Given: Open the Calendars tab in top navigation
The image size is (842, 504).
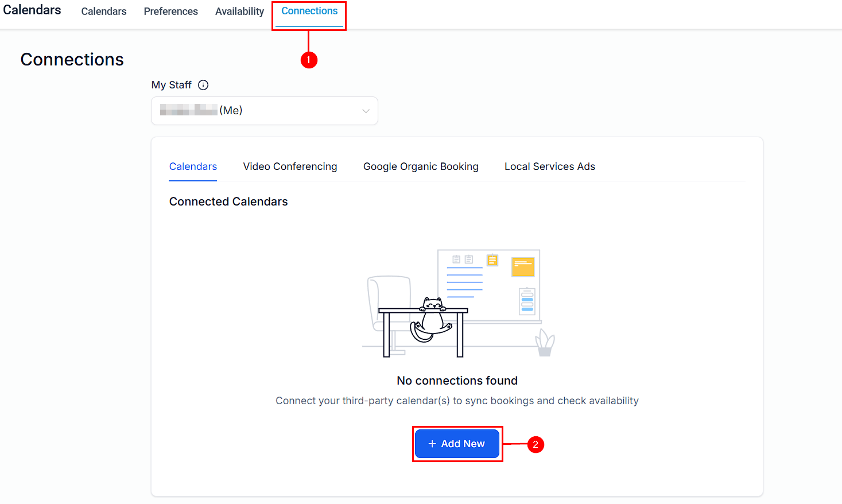Looking at the screenshot, I should coord(104,11).
